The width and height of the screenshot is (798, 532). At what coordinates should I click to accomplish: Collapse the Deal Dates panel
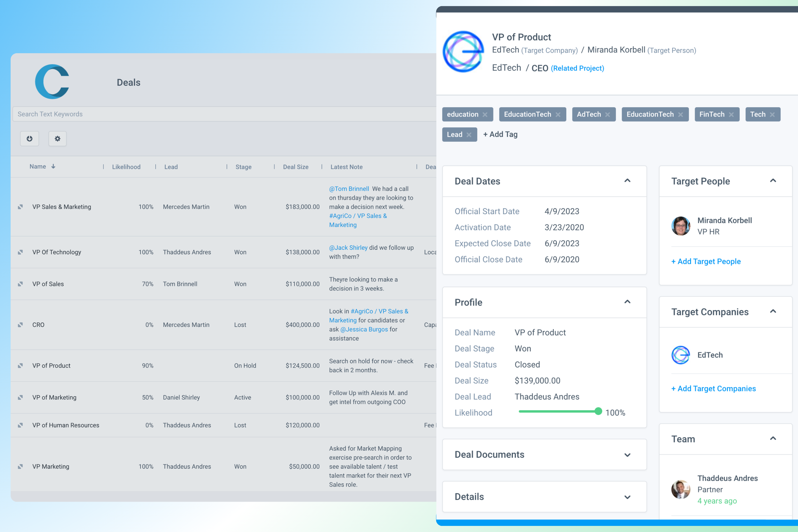[x=627, y=181]
